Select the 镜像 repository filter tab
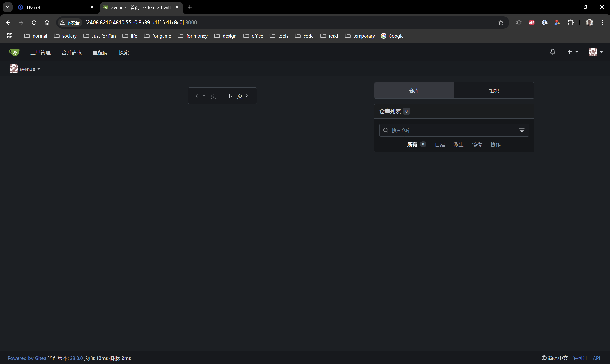 tap(477, 144)
